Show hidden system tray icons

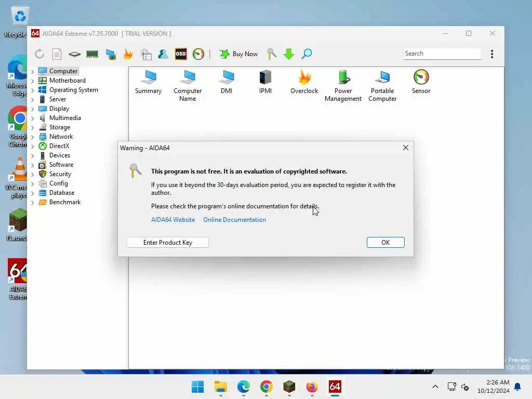coord(435,387)
